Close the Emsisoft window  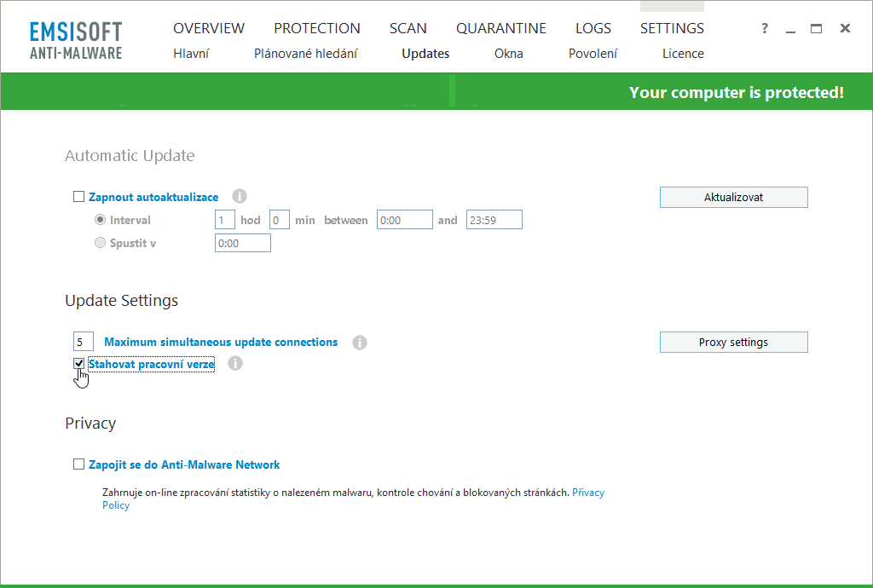845,28
